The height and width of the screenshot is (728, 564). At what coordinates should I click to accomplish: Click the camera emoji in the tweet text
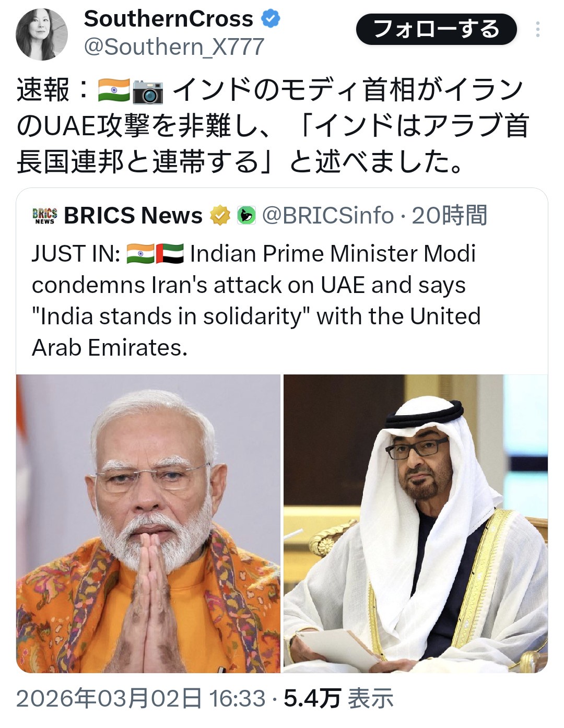point(148,91)
